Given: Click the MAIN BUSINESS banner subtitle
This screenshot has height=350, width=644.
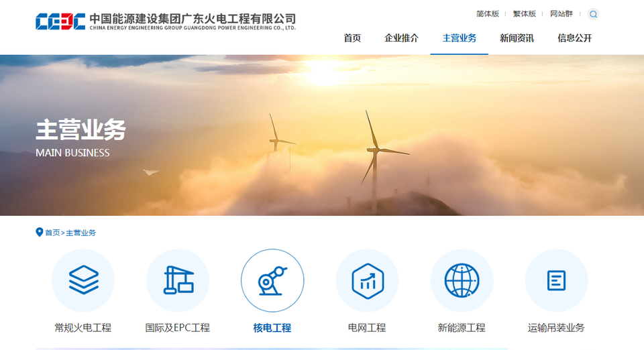Looking at the screenshot, I should (x=72, y=153).
